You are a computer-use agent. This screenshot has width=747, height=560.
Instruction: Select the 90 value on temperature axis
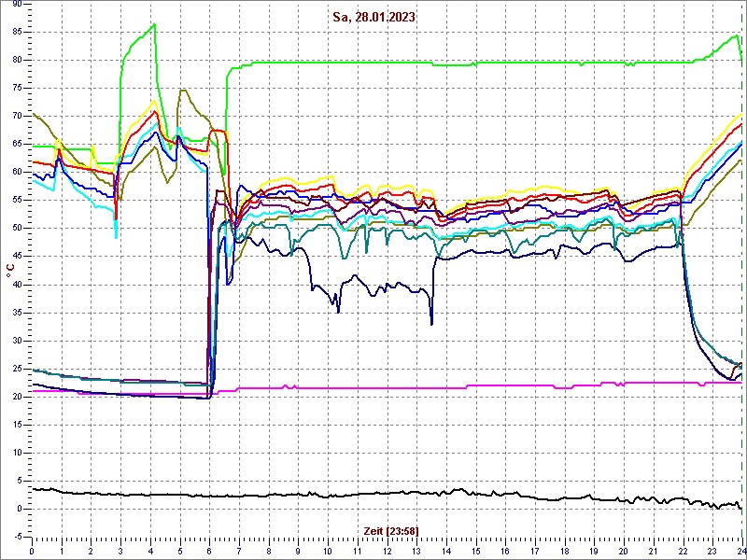click(16, 5)
